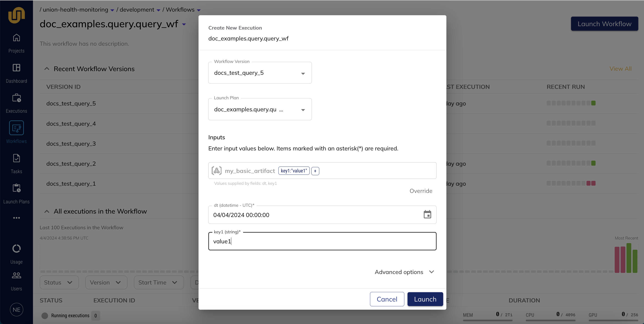Click the Usage icon in sidebar
Image resolution: width=644 pixels, height=324 pixels.
[x=17, y=248]
